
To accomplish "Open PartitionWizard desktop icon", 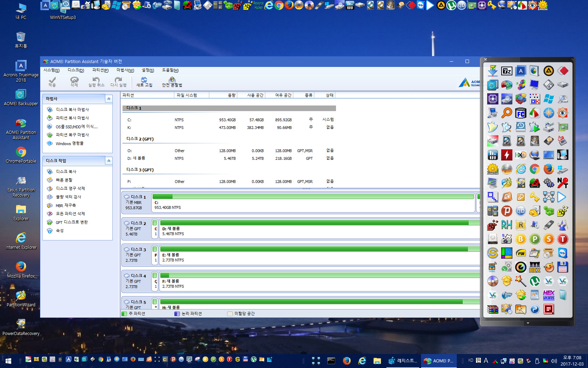I will (x=21, y=299).
